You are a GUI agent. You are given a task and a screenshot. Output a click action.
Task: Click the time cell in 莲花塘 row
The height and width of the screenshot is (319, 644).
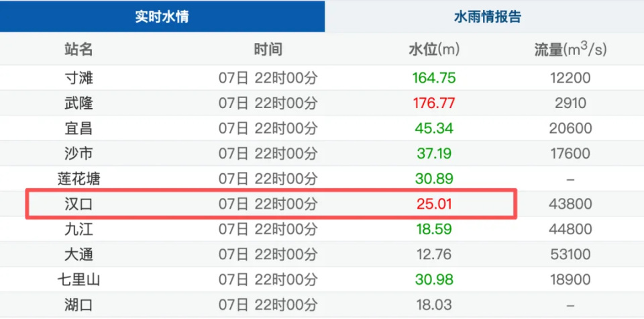tap(268, 179)
